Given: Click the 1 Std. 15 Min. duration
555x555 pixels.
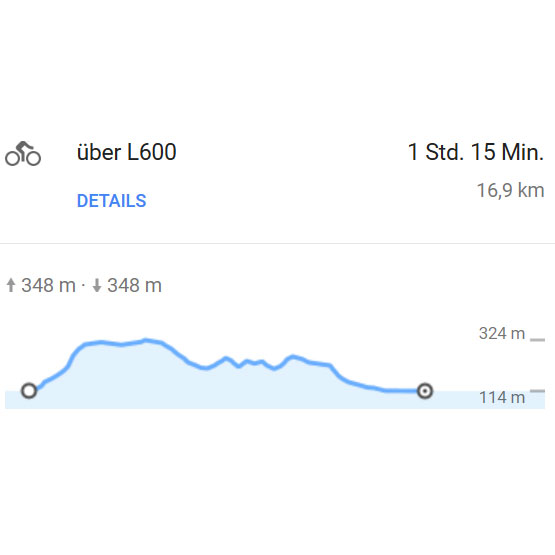Looking at the screenshot, I should click(476, 152).
